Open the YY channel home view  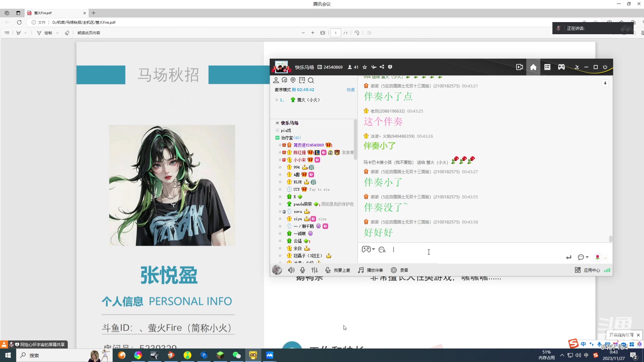click(533, 67)
